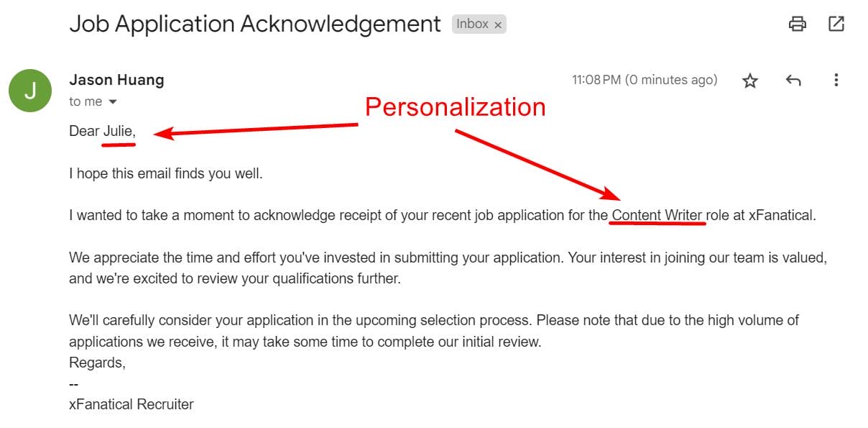Click the sender name Jason Huang
Screen dimensions: 868x428
coord(116,80)
